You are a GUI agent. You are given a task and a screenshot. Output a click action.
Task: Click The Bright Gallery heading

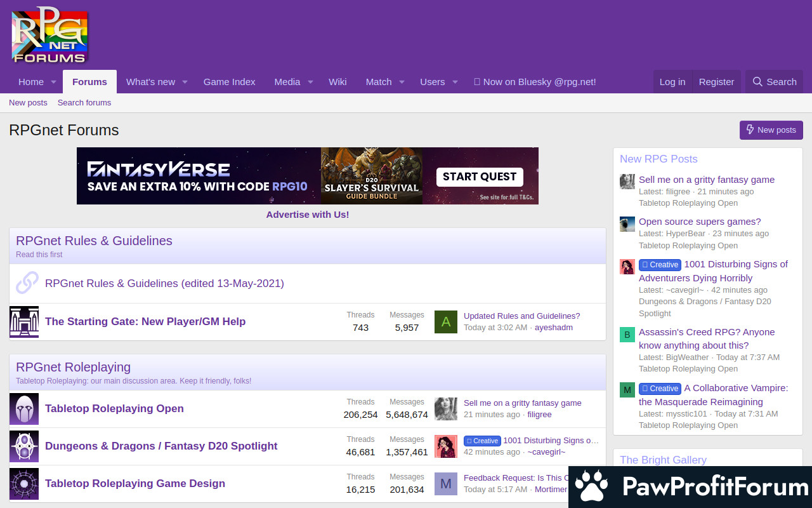click(663, 460)
